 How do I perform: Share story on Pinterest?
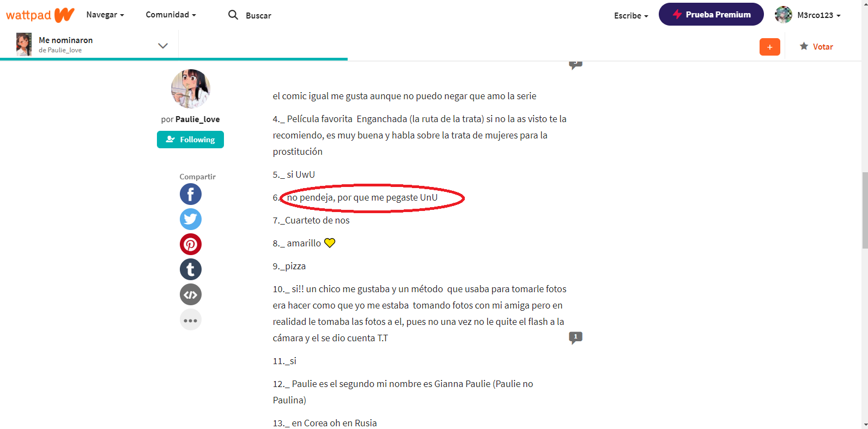point(191,244)
